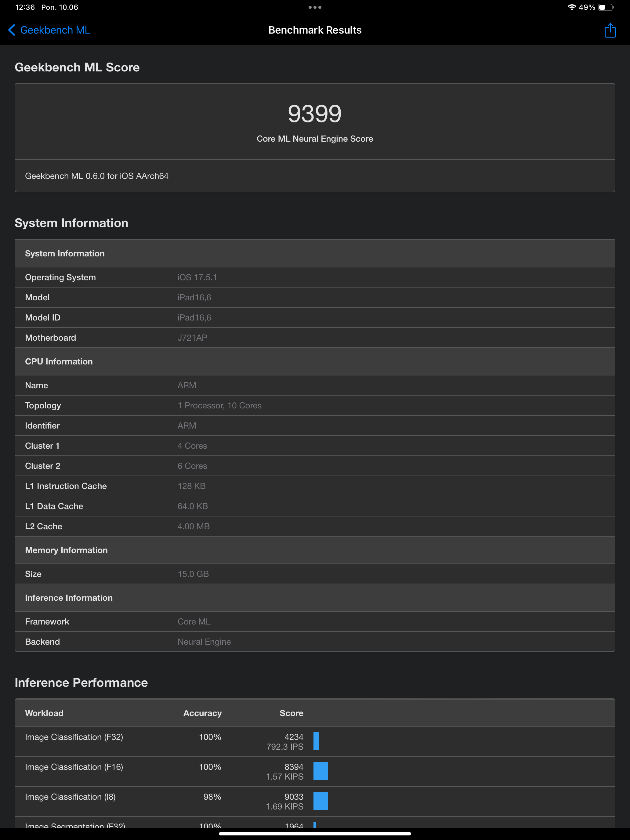Tap the share icon in top-right corner
630x840 pixels.
tap(610, 31)
